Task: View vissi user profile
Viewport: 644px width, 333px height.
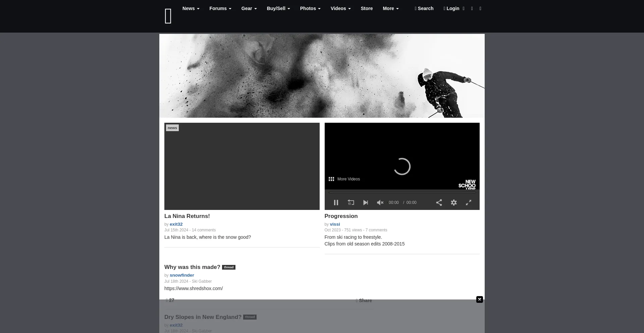Action: coord(335,224)
